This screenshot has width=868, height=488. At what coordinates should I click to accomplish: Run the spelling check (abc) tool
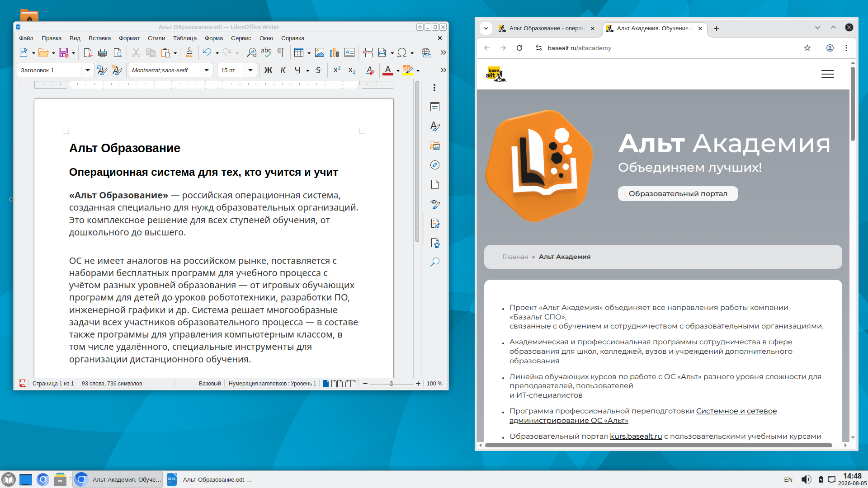coord(266,52)
